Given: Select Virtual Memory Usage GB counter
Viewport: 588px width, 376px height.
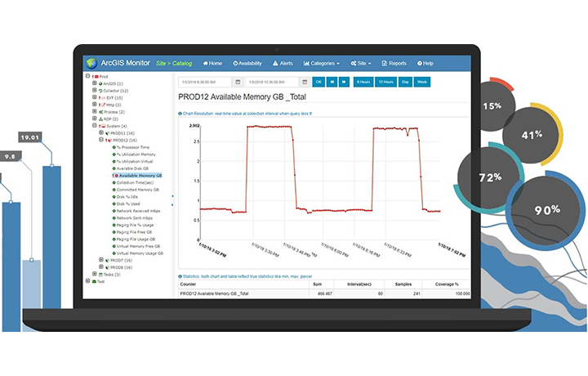Looking at the screenshot, I should click(140, 253).
